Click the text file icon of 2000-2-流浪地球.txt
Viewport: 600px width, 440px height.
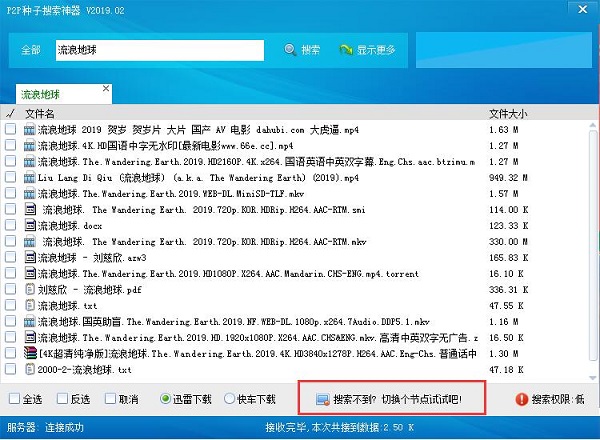click(29, 370)
